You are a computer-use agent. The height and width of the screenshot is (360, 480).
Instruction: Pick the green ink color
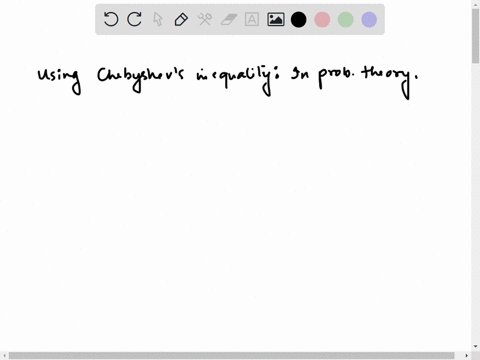tap(346, 19)
